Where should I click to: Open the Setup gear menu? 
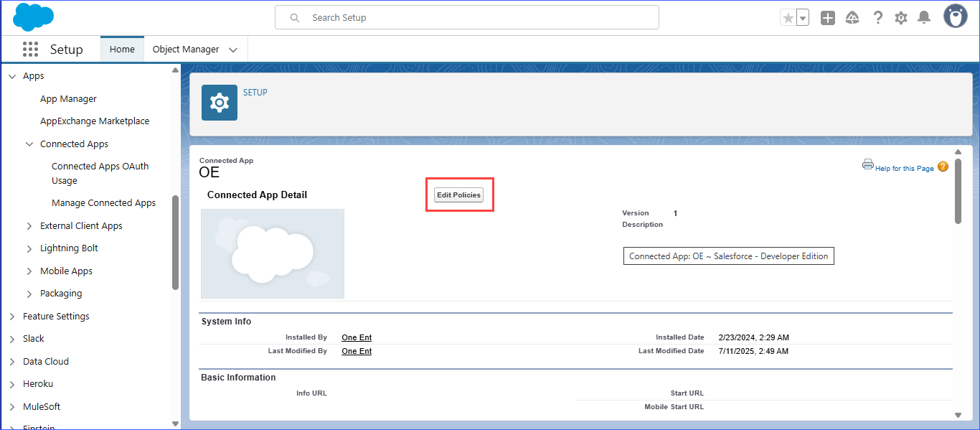901,18
